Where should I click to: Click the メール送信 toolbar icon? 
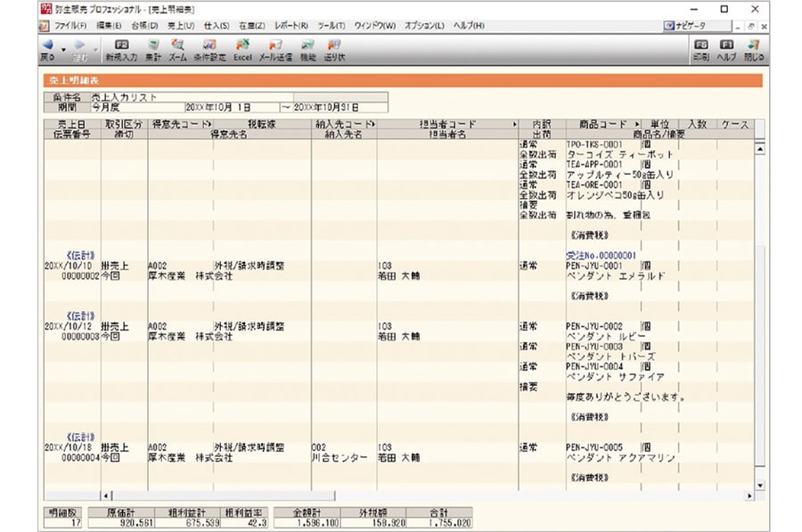pyautogui.click(x=275, y=45)
